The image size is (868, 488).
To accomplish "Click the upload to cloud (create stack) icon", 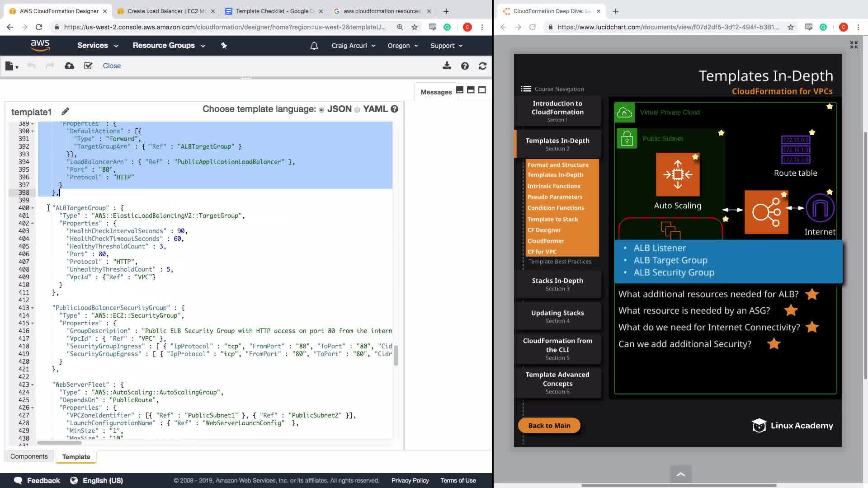I will click(x=69, y=66).
